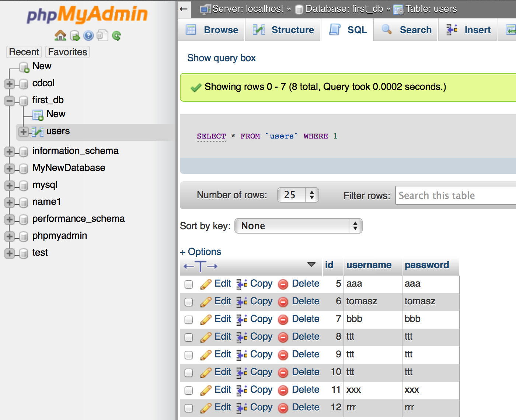The width and height of the screenshot is (516, 420).
Task: Click the pencil icon for row id 5
Action: [x=205, y=284]
